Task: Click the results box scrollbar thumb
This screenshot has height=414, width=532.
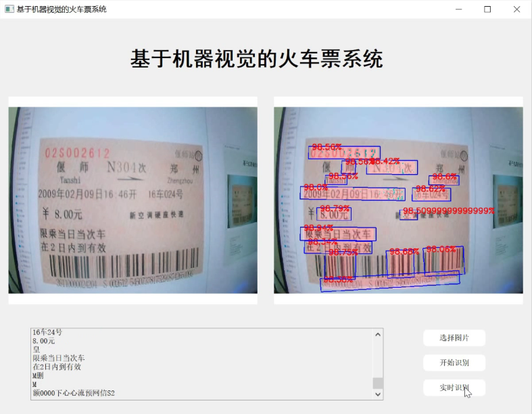Action: [378, 383]
